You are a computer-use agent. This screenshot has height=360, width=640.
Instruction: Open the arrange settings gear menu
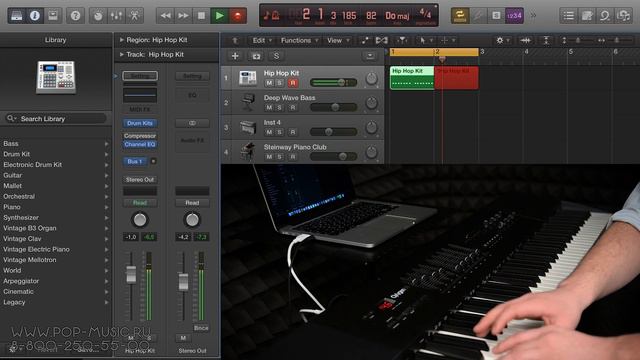point(502,40)
